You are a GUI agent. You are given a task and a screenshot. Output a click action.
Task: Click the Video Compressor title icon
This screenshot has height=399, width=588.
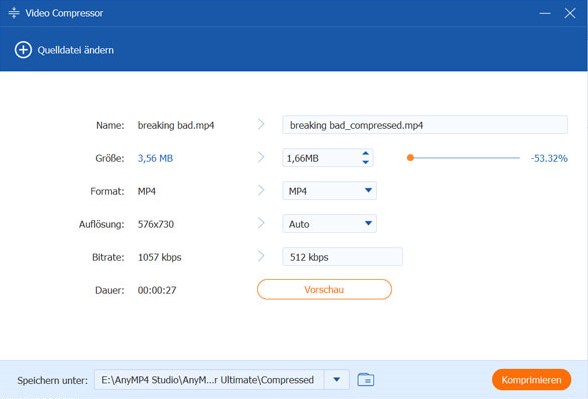(14, 13)
